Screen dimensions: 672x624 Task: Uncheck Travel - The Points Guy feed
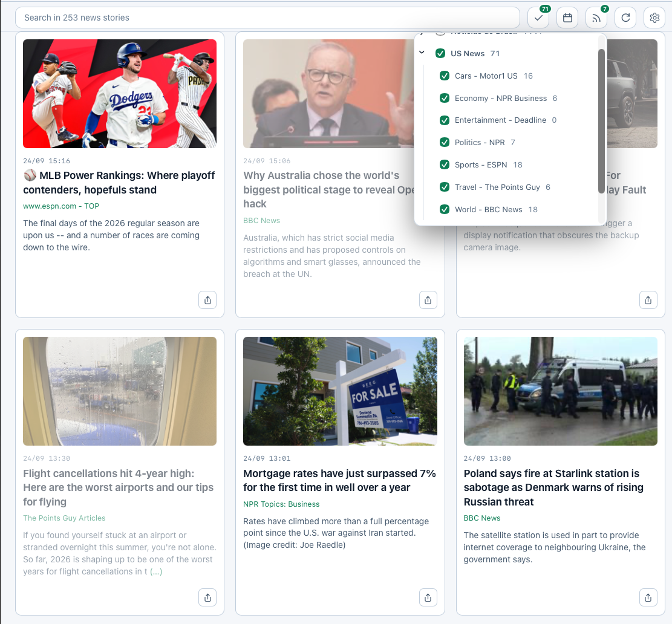tap(445, 187)
